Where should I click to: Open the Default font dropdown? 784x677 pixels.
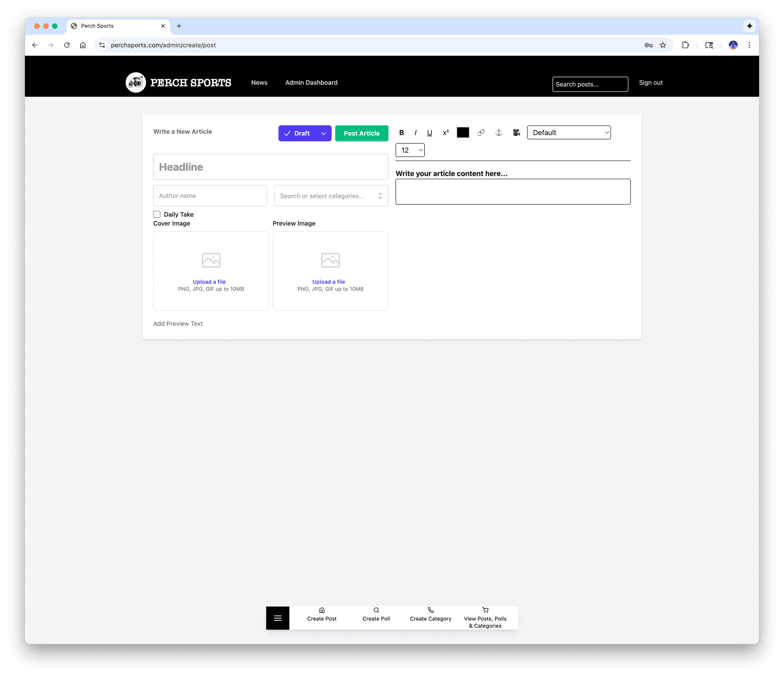(x=569, y=132)
